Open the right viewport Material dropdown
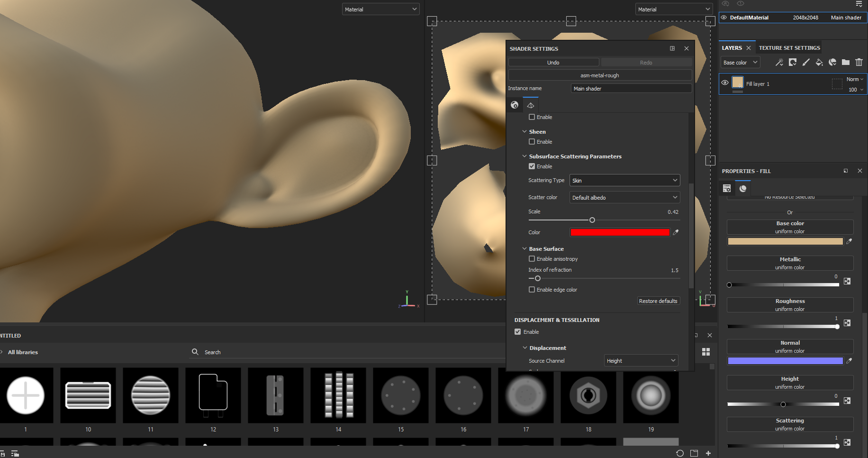 pyautogui.click(x=674, y=9)
